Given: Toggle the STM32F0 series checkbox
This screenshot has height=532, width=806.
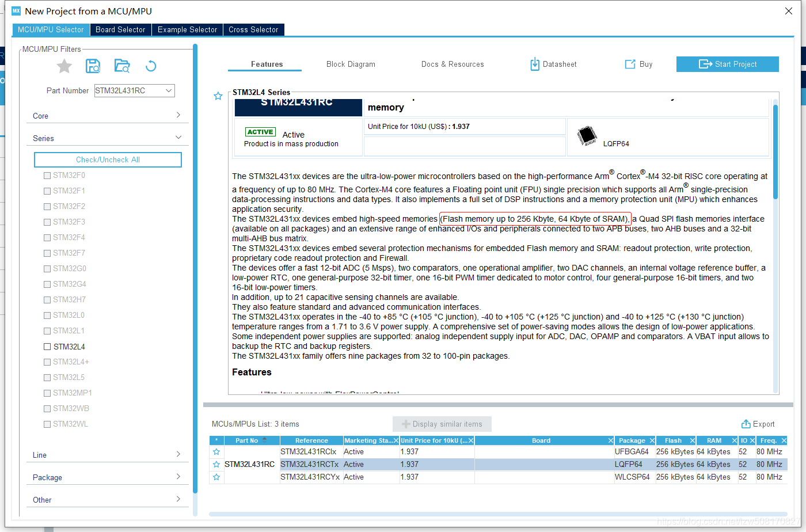Looking at the screenshot, I should pyautogui.click(x=47, y=176).
